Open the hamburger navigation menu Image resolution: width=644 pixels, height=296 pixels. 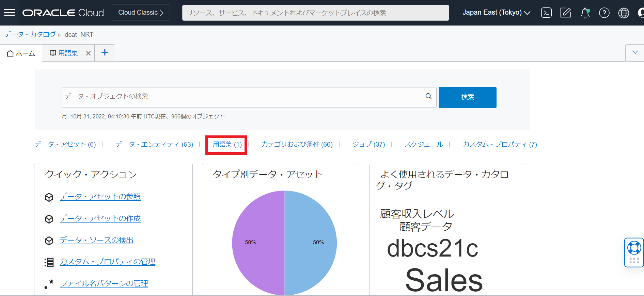9,13
